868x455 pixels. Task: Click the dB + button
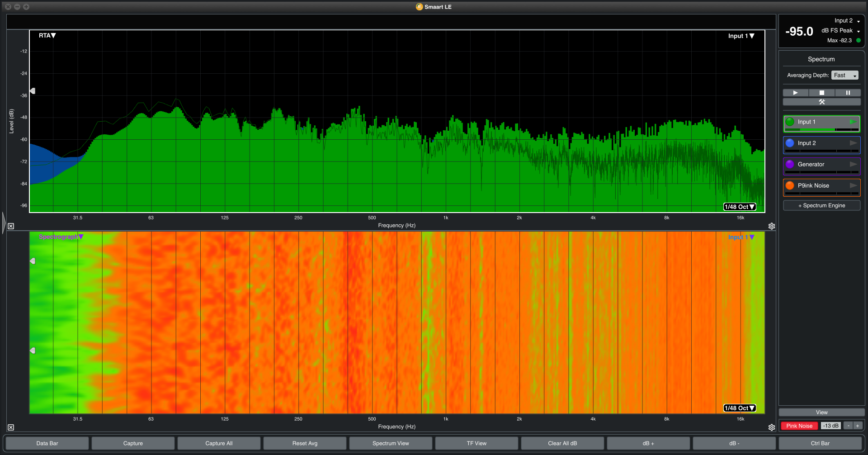point(648,443)
